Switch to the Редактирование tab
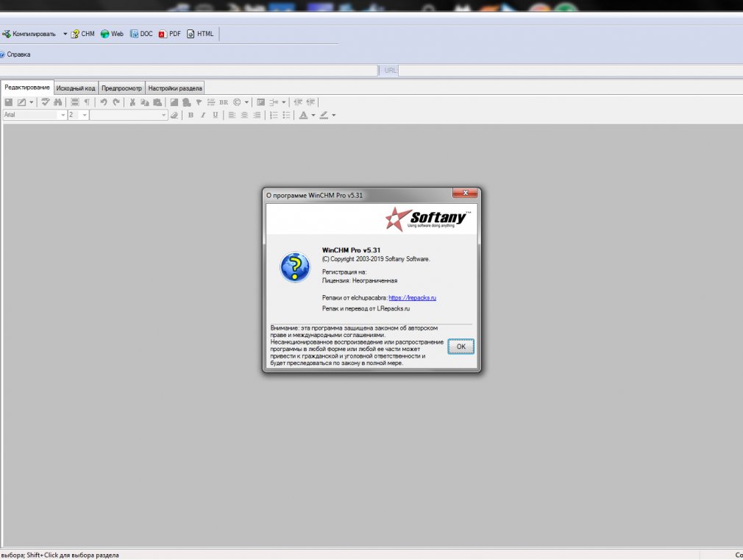The width and height of the screenshot is (743, 560). pyautogui.click(x=27, y=88)
